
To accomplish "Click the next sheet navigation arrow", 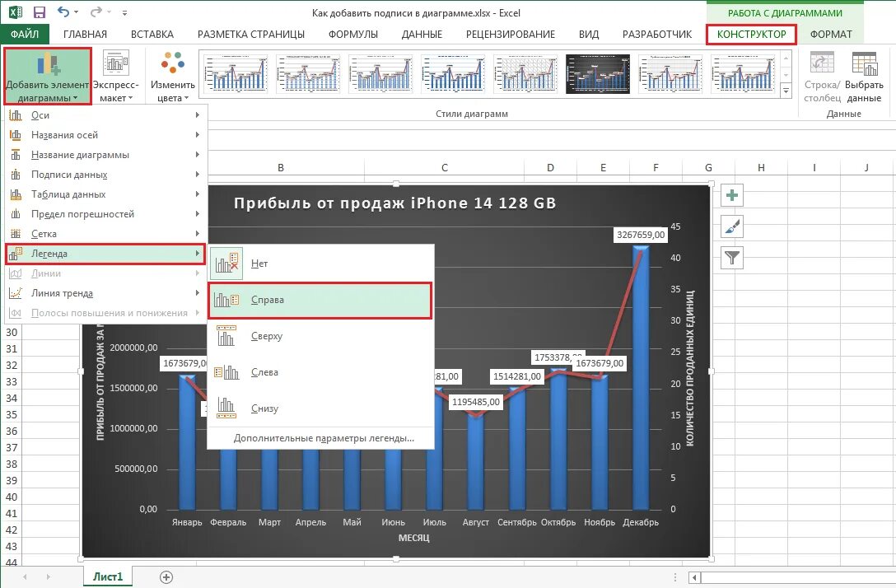I will (48, 577).
